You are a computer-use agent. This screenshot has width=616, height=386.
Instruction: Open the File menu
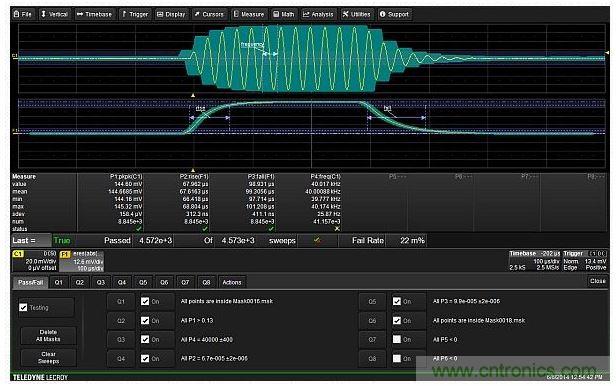pos(23,14)
